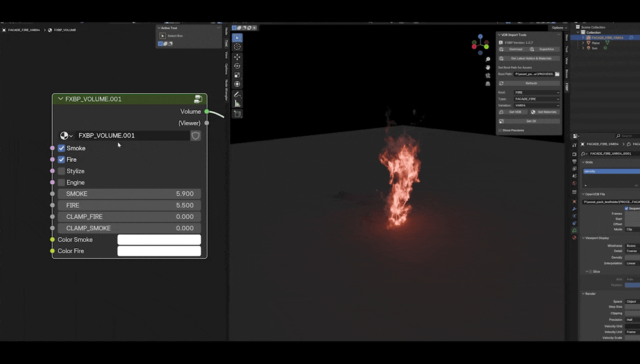Open the Node Wrangler sidebar tab
This screenshot has width=640, height=364.
(226, 90)
